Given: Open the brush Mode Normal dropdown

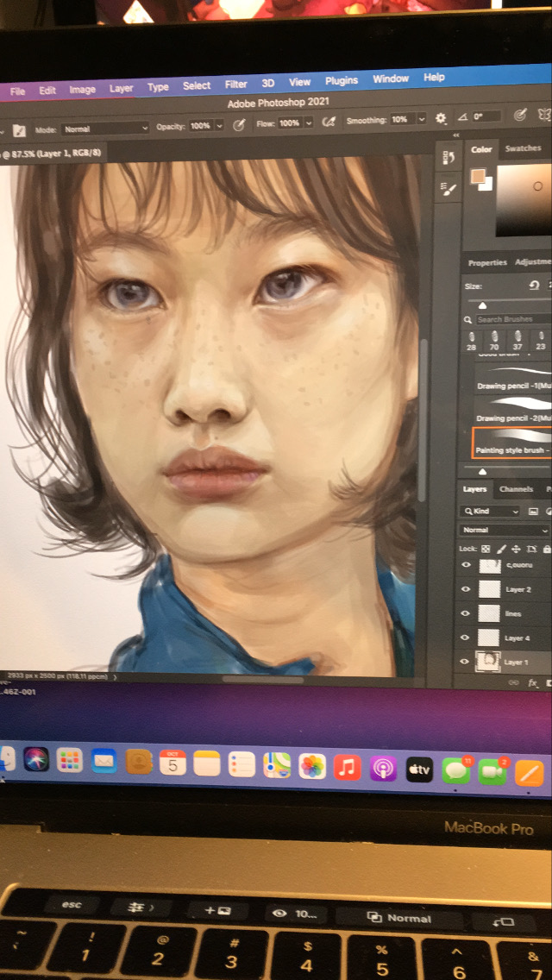Looking at the screenshot, I should [x=105, y=129].
